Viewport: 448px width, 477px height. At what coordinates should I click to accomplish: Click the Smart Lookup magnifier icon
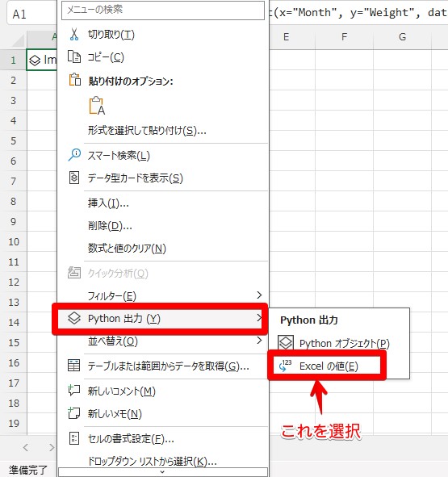pyautogui.click(x=74, y=155)
